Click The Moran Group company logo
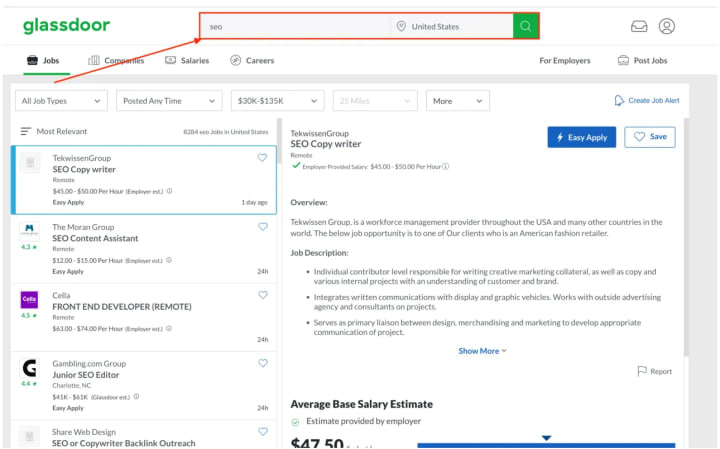720x449 pixels. [29, 231]
